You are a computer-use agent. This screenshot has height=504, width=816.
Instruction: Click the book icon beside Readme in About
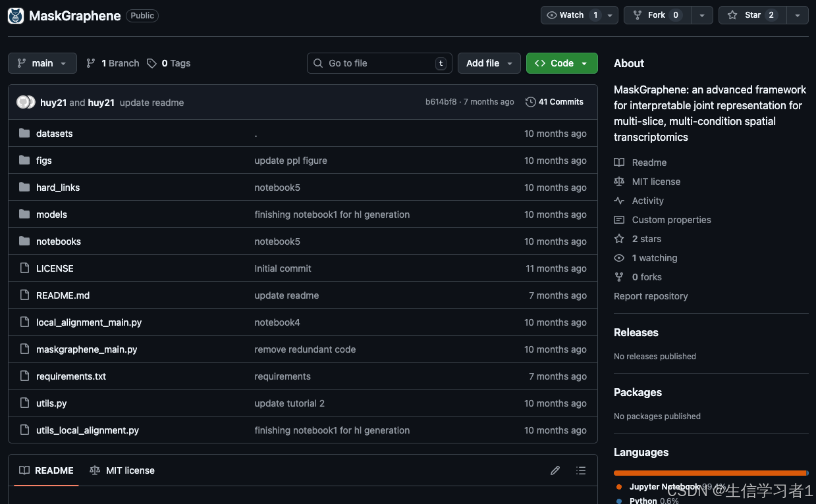[x=619, y=163]
